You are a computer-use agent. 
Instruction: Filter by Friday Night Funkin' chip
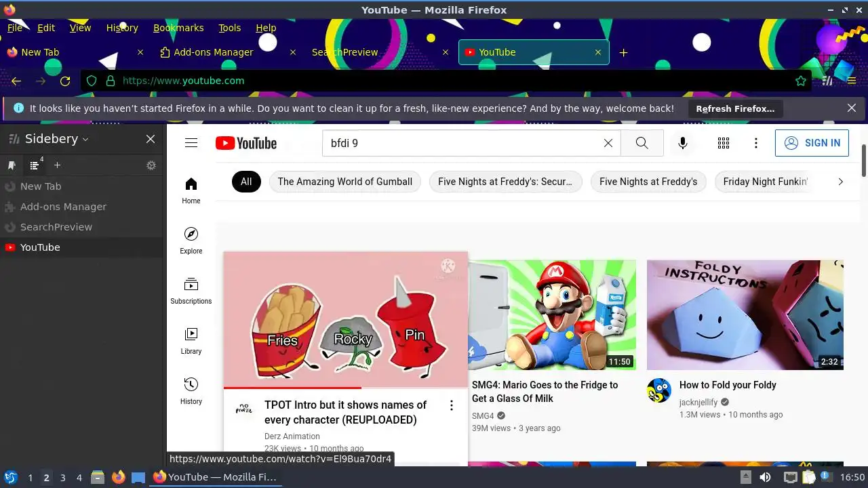point(765,182)
